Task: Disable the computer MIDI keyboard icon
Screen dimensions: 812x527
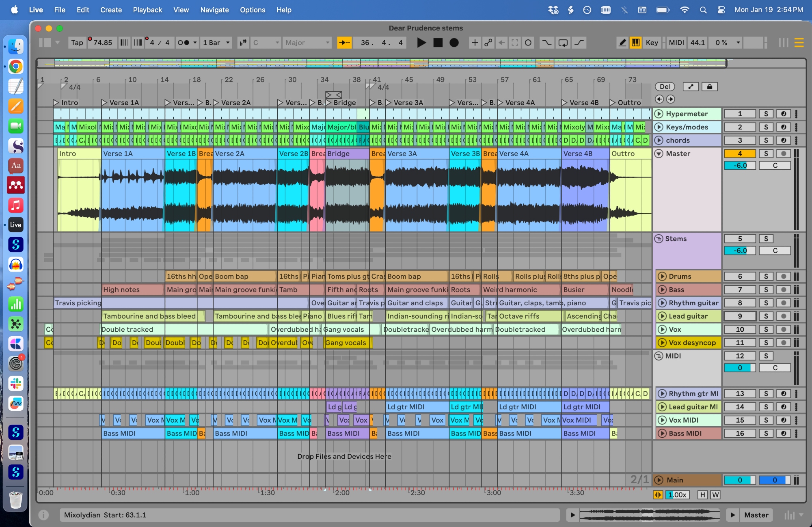Action: [x=635, y=43]
